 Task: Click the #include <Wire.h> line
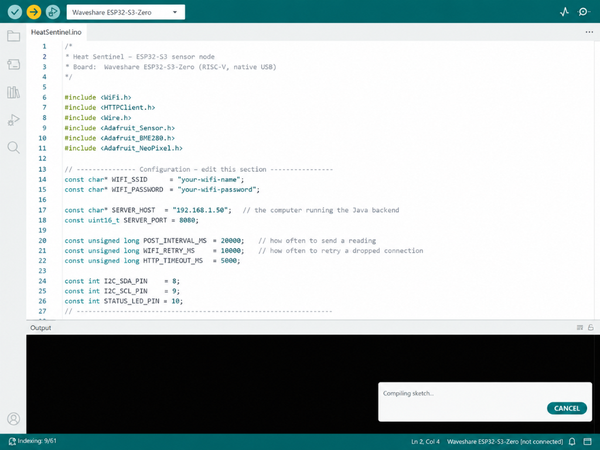[x=98, y=117]
